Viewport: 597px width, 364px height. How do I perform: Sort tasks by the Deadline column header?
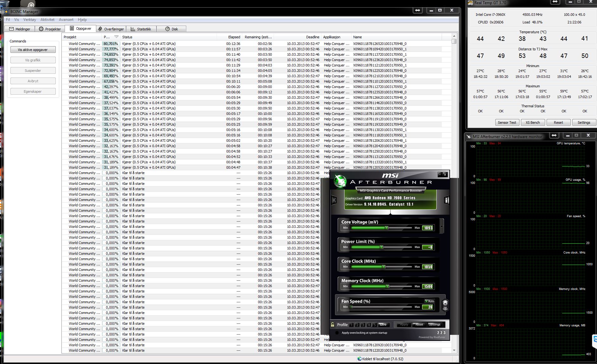click(x=297, y=37)
